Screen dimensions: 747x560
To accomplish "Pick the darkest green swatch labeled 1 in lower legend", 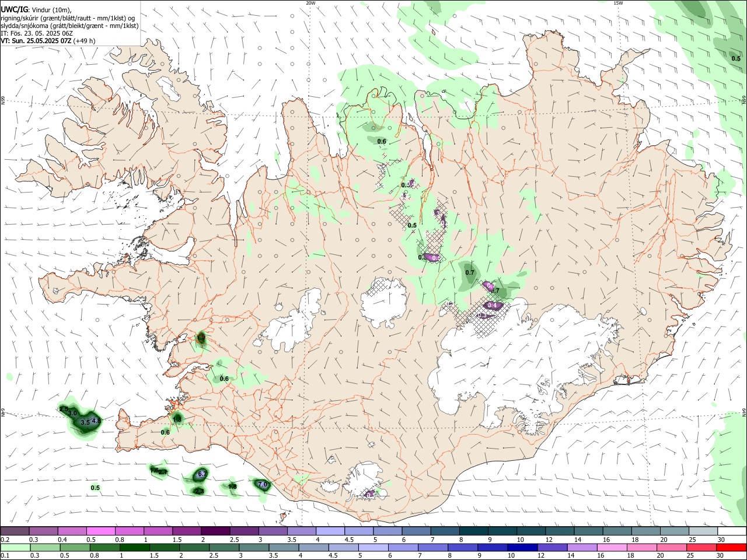I will [134, 547].
